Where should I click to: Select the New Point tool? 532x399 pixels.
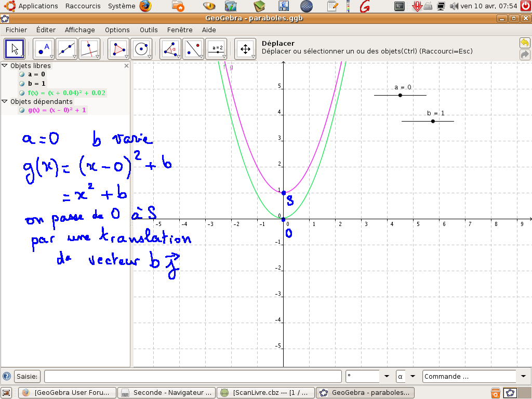coord(44,49)
